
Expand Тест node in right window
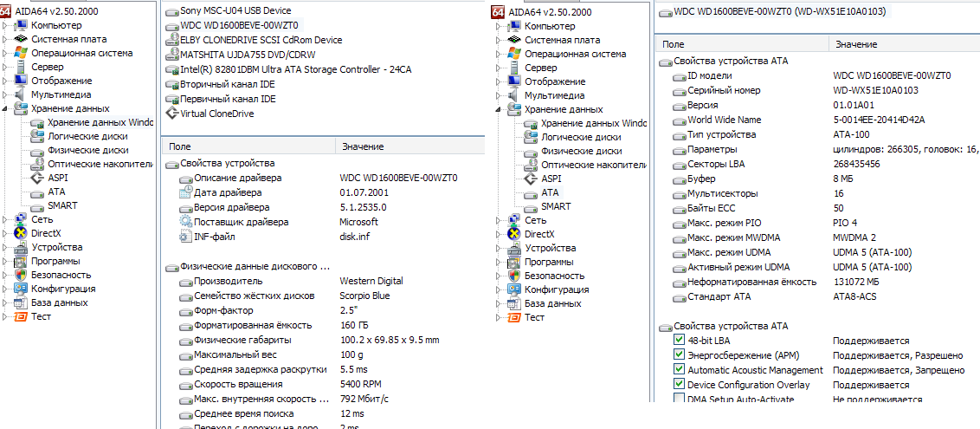(499, 317)
